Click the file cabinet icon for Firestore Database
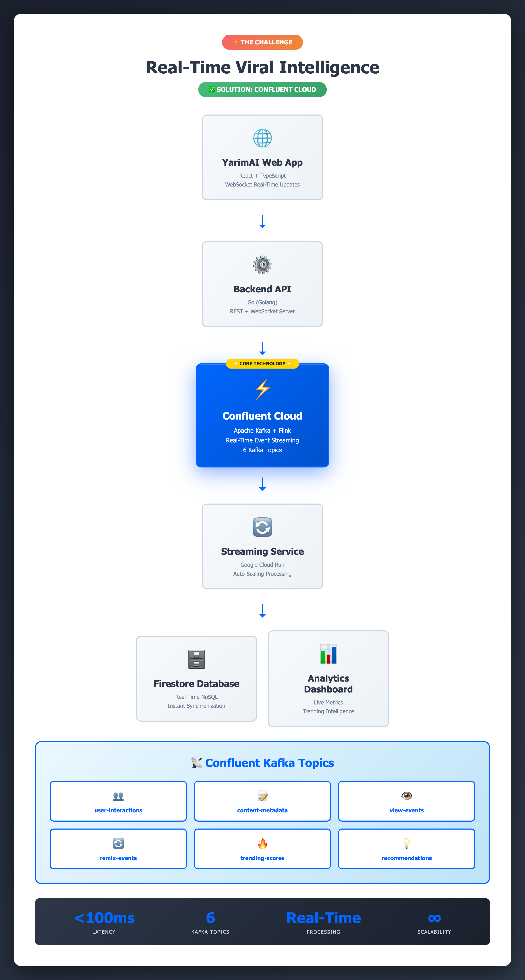The image size is (525, 980). click(197, 659)
